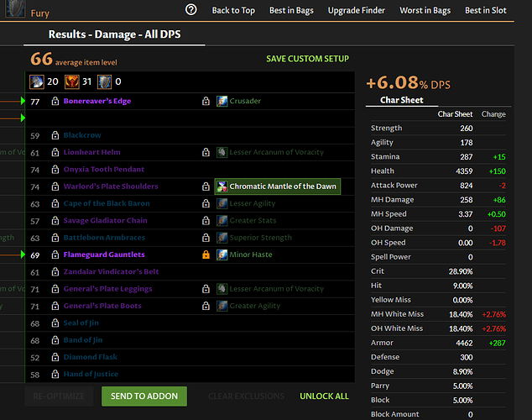Toggle lock on Blackcrow item

pyautogui.click(x=55, y=135)
